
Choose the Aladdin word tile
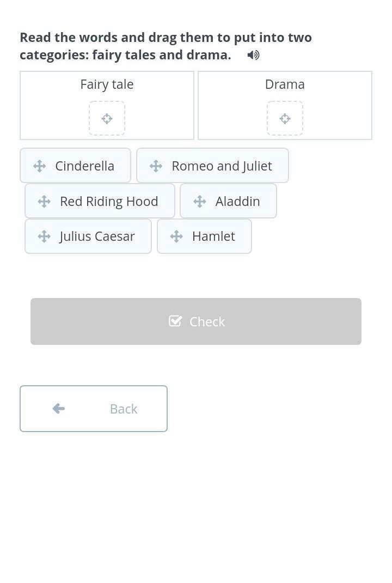(237, 201)
